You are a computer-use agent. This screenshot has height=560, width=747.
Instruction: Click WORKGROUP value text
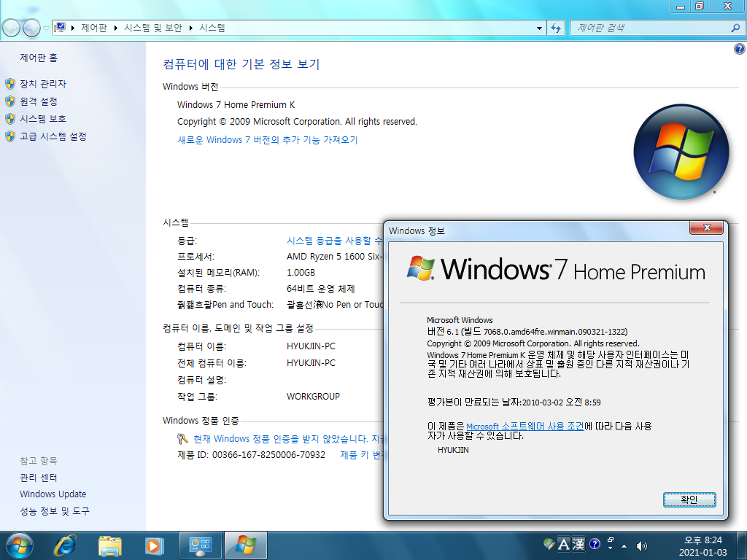point(313,396)
